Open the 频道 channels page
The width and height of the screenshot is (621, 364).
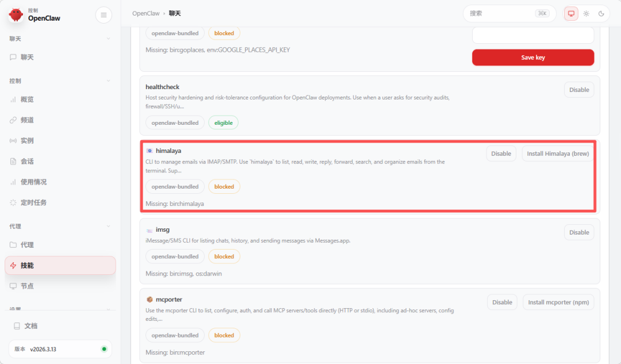60,120
